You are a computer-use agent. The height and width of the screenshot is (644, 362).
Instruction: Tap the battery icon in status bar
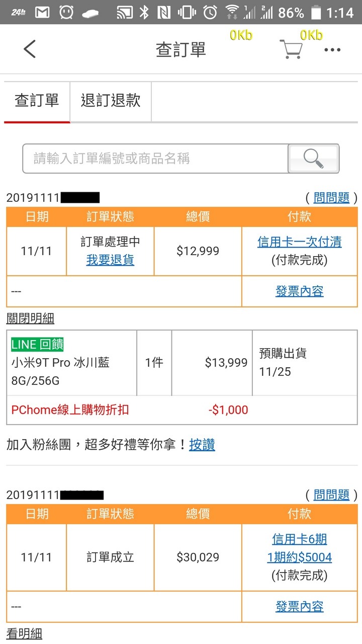(x=316, y=12)
